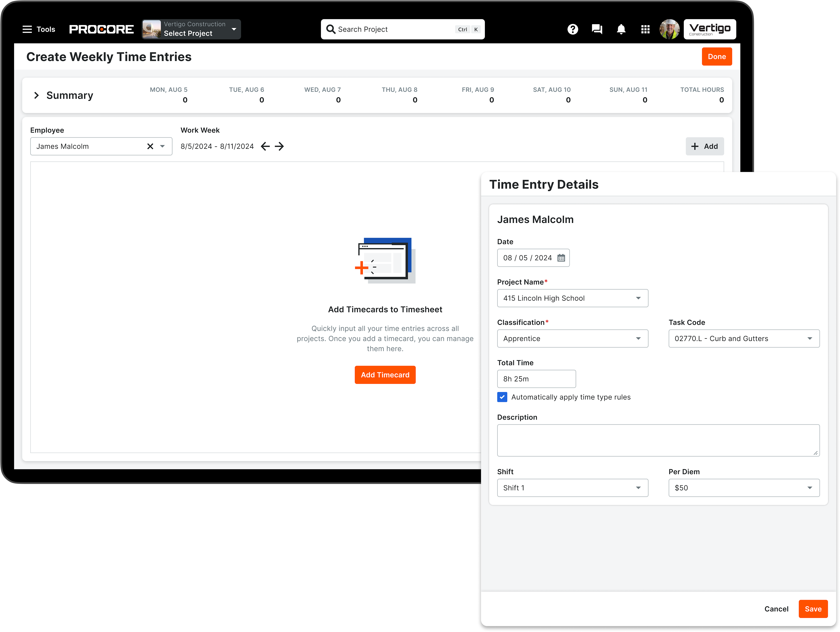Go to previous work week arrow

coord(265,146)
